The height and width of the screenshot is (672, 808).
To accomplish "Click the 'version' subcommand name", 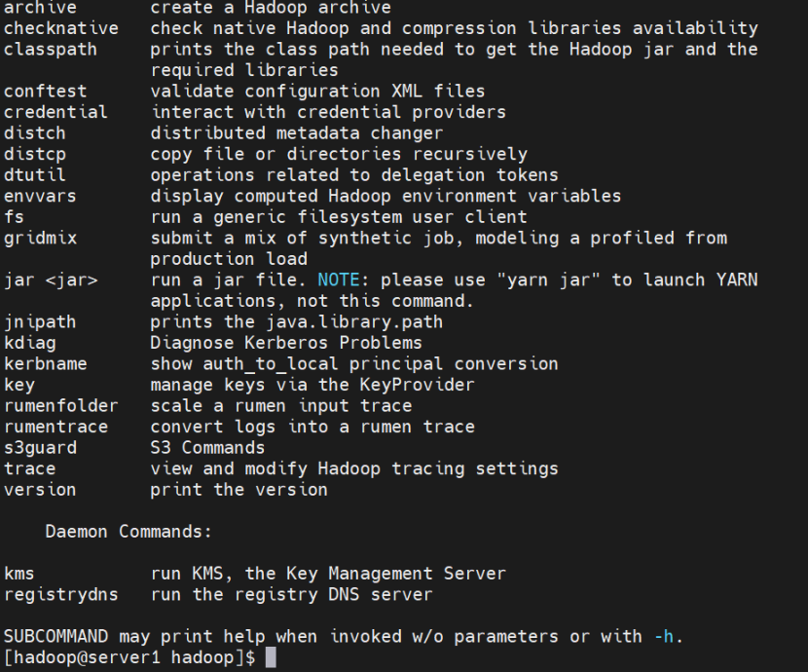I will pos(40,490).
